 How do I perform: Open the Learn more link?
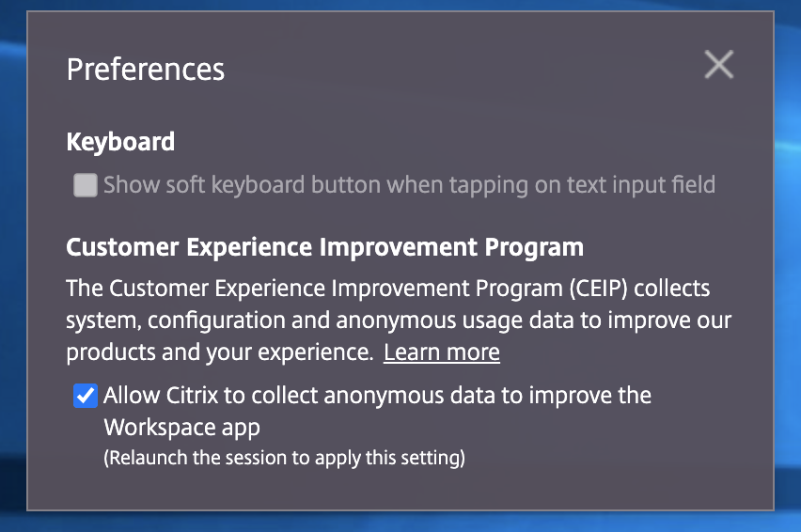[x=442, y=352]
